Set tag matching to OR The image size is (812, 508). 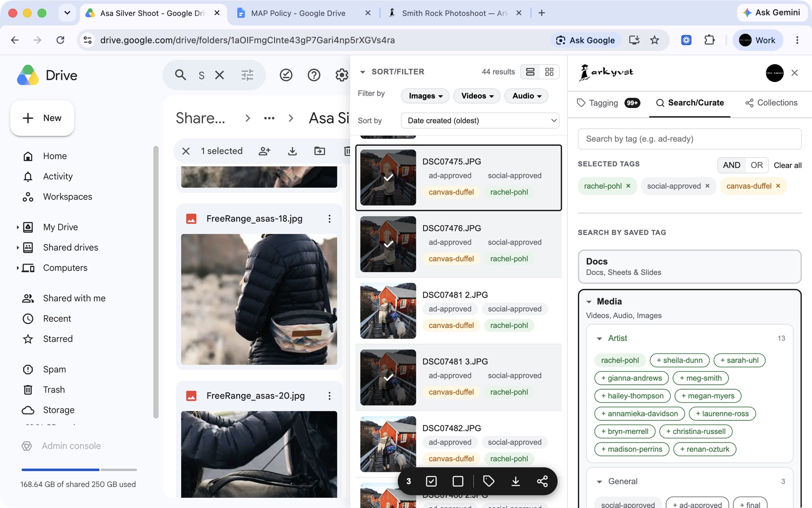click(757, 165)
